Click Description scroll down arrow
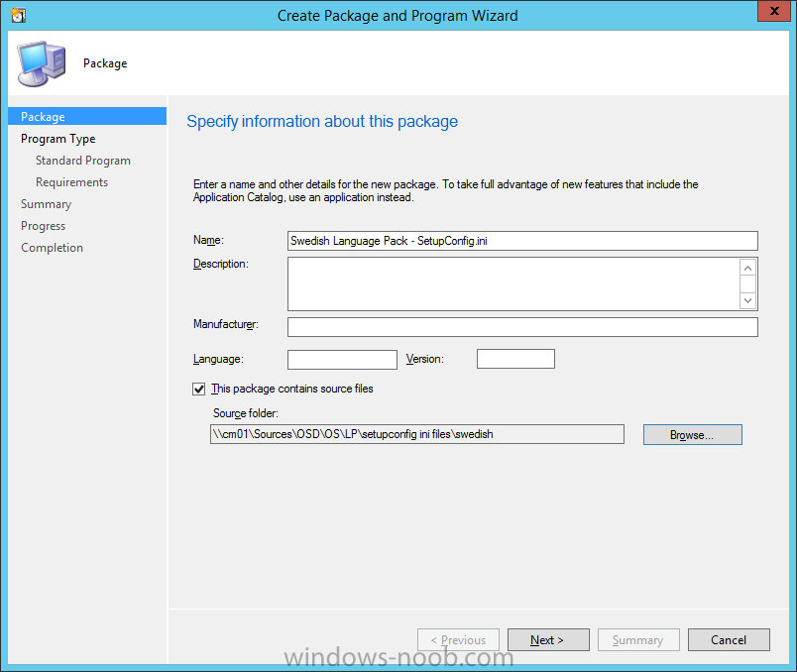This screenshot has height=672, width=797. pos(747,300)
